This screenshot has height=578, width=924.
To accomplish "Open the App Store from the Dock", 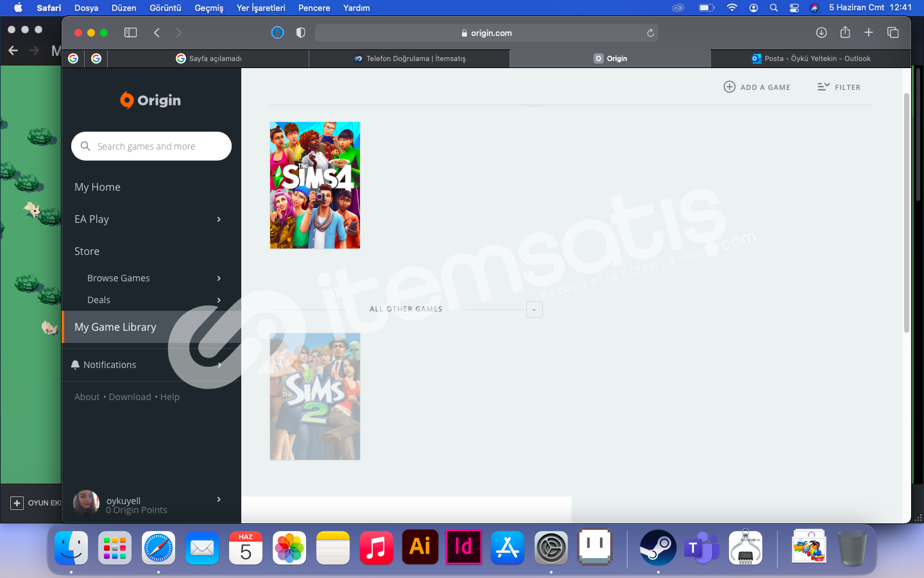I will coord(508,548).
